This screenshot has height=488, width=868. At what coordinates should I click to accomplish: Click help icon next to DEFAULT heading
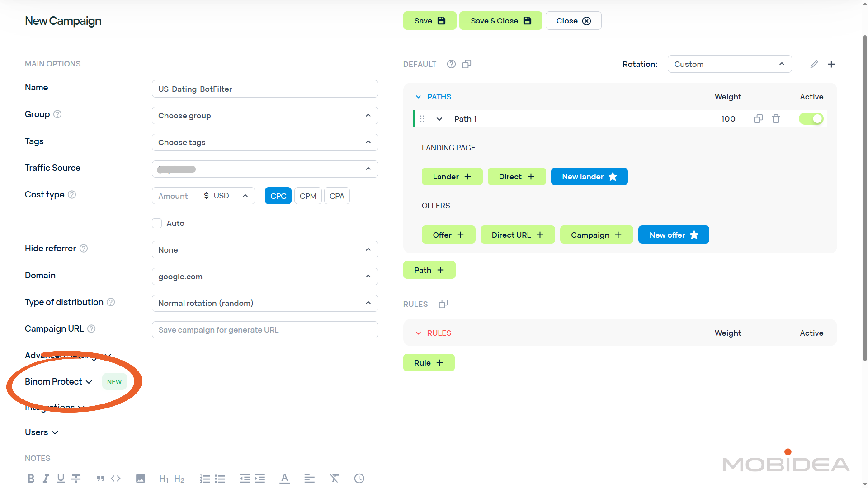tap(451, 64)
